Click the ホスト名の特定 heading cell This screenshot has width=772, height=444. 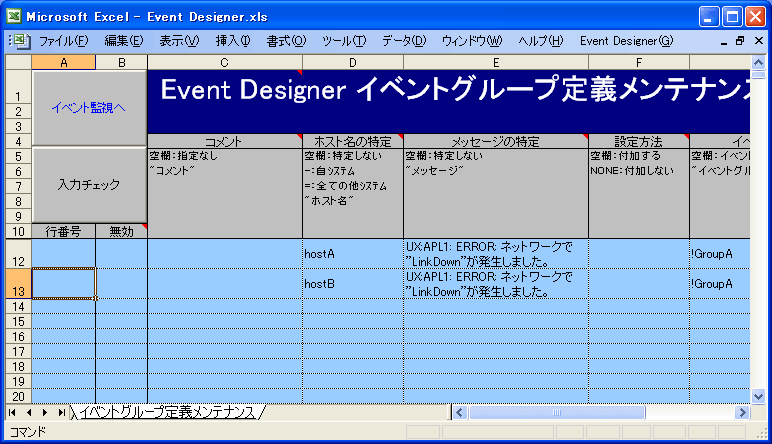pos(353,142)
